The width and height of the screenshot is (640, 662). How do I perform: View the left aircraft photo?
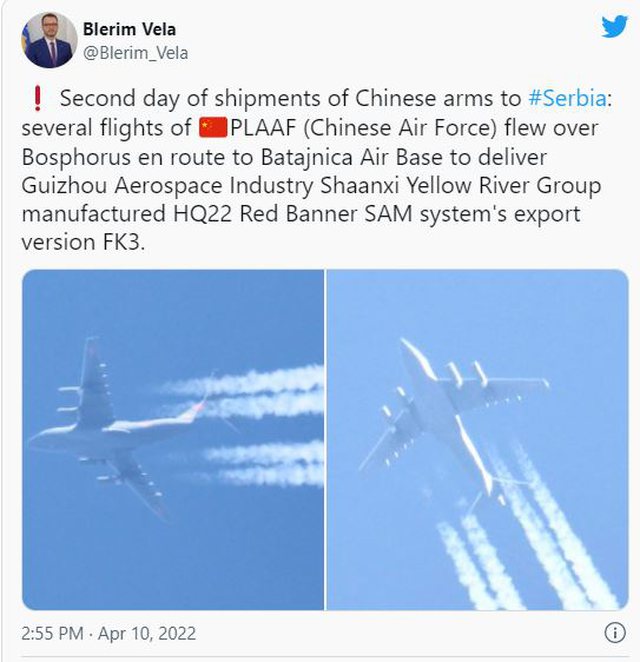[x=173, y=440]
